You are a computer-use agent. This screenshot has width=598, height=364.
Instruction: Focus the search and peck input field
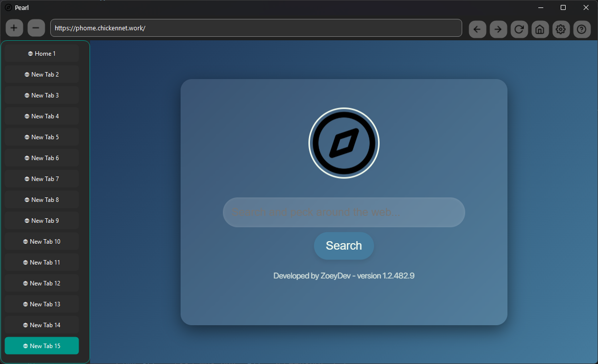coord(344,212)
